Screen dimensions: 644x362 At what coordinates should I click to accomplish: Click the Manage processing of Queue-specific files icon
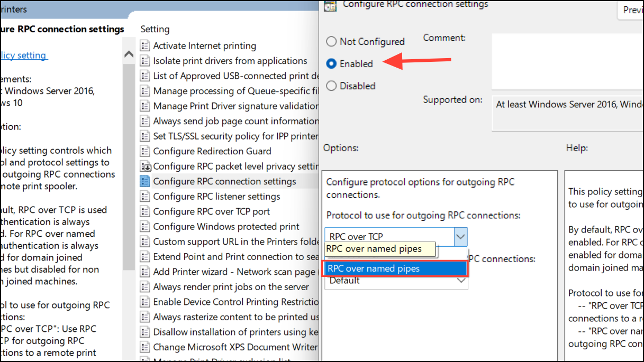tap(145, 91)
